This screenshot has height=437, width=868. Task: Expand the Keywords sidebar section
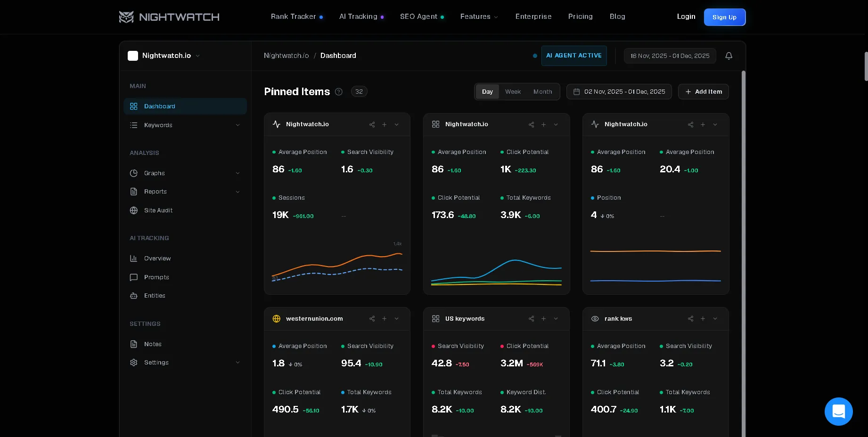[x=237, y=125]
